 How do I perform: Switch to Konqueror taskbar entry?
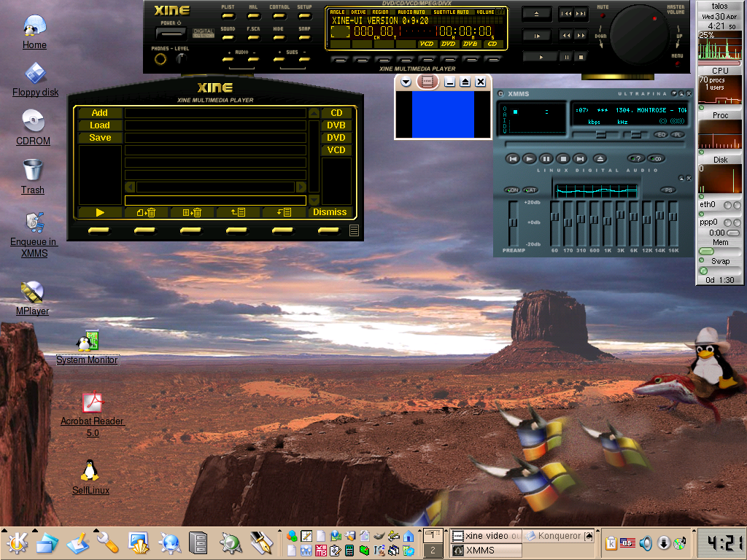click(x=559, y=536)
